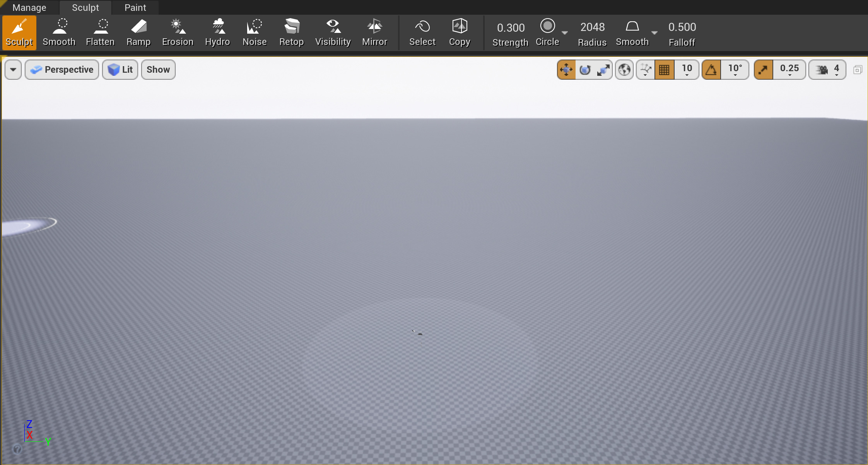Viewport: 868px width, 465px height.
Task: Open the Lit view mode menu
Action: point(120,69)
